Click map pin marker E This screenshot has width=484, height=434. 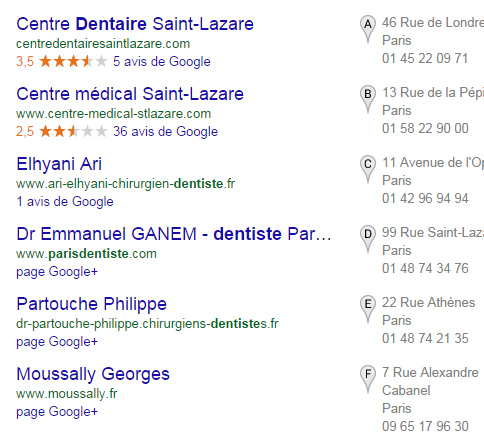point(368,309)
